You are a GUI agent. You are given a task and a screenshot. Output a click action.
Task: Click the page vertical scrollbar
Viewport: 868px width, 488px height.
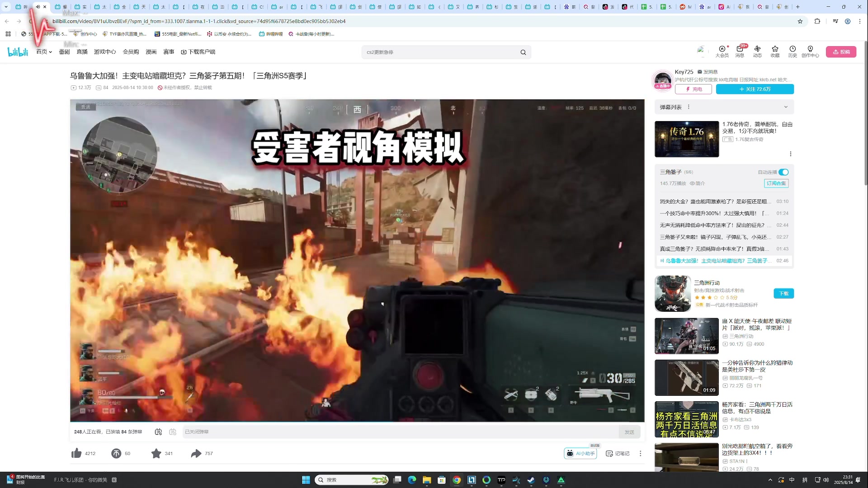866,113
